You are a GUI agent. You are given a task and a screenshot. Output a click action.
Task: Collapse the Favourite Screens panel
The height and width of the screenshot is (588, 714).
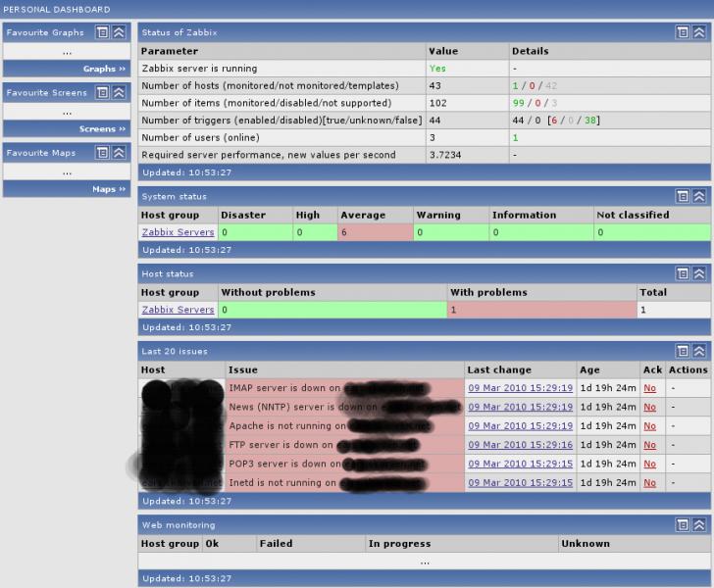click(119, 92)
